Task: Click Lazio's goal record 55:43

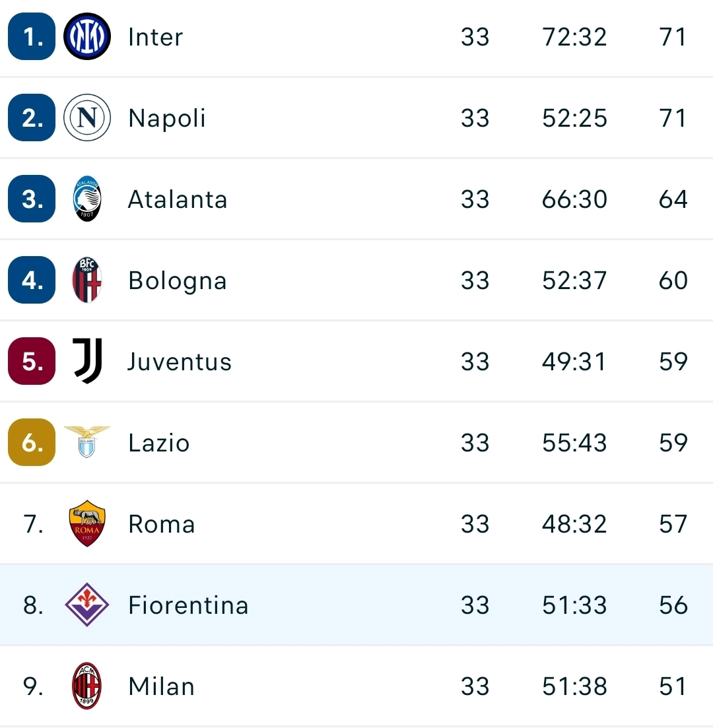Action: point(573,442)
